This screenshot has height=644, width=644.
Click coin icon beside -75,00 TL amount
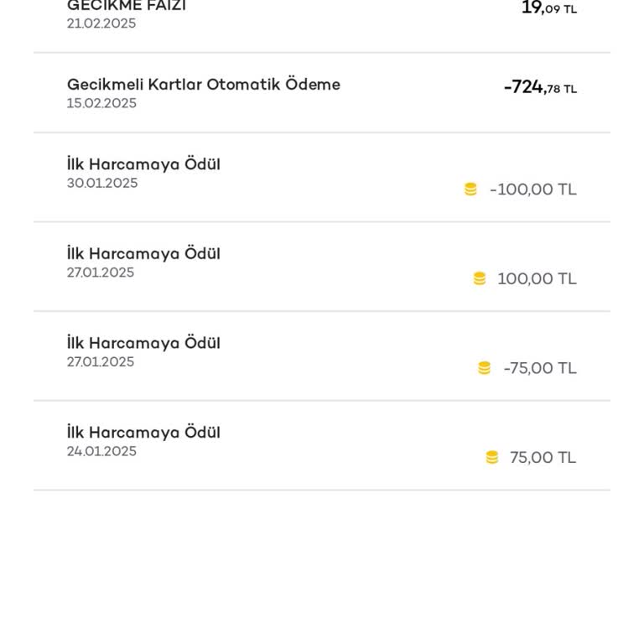[x=484, y=368]
